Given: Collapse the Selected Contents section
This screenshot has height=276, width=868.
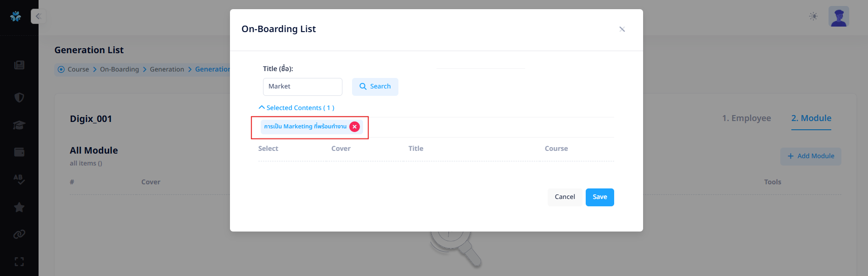Looking at the screenshot, I should point(297,108).
